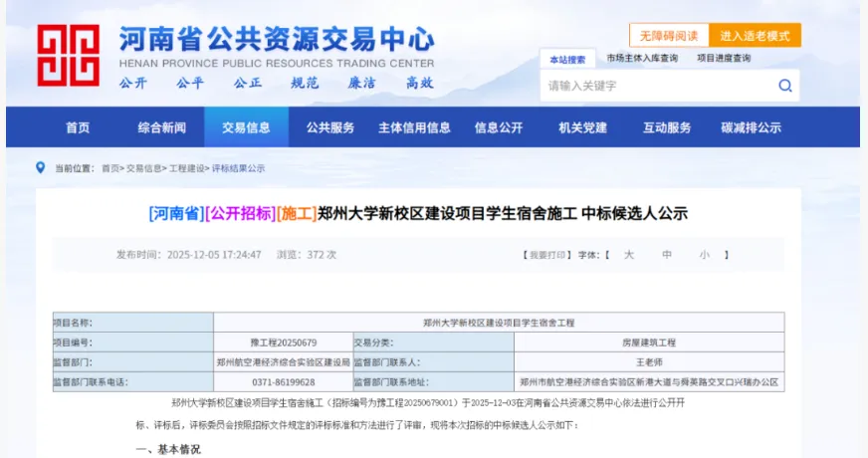Click the 我要打印 print link
Image resolution: width=868 pixels, height=458 pixels.
[x=546, y=255]
